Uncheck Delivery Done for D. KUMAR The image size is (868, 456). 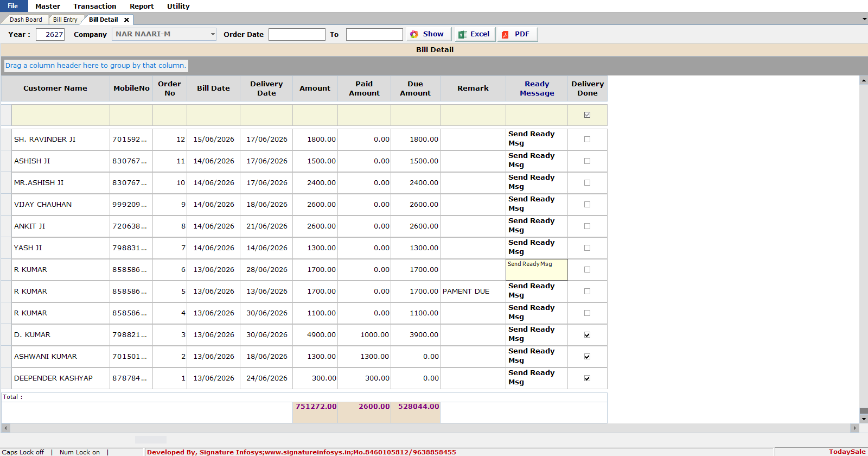point(587,335)
